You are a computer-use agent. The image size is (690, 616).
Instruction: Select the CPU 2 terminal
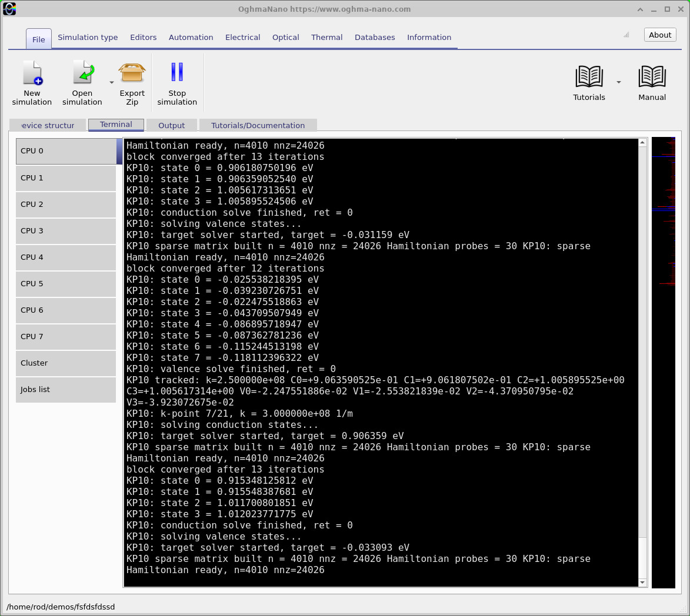(66, 205)
